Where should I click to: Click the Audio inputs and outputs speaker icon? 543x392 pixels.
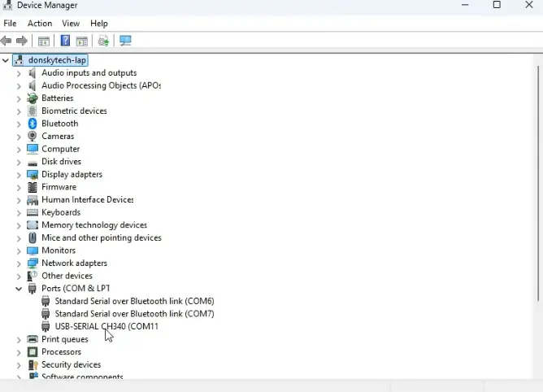point(33,72)
